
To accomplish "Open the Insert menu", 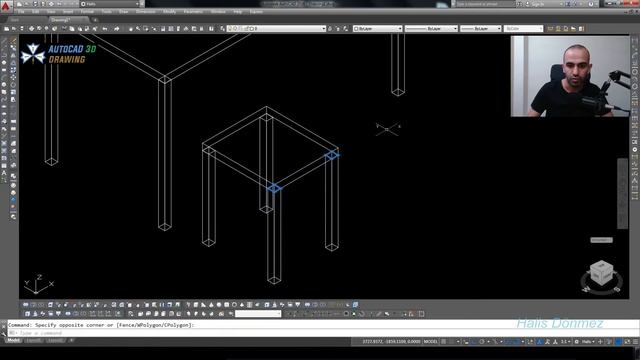I will (68, 12).
